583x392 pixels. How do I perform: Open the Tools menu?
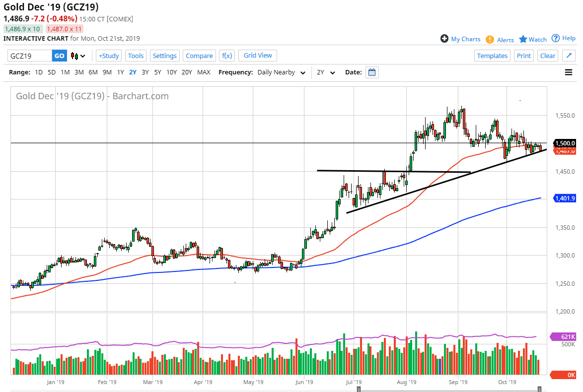tap(136, 56)
